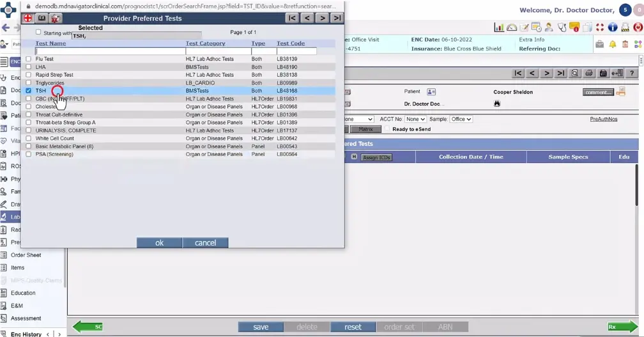The image size is (644, 337).
Task: Check the Basic Metabolic Panel (8) checkbox
Action: click(28, 146)
